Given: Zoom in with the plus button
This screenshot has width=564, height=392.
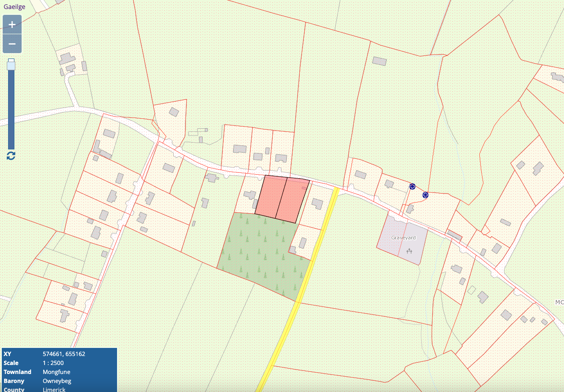Looking at the screenshot, I should [12, 24].
